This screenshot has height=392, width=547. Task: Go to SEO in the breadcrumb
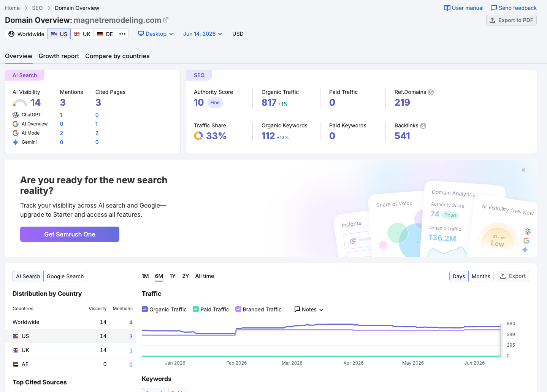[x=37, y=8]
